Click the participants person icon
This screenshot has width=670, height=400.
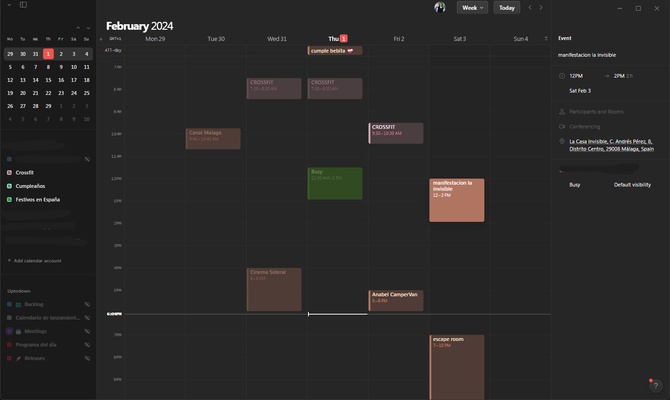pyautogui.click(x=562, y=112)
